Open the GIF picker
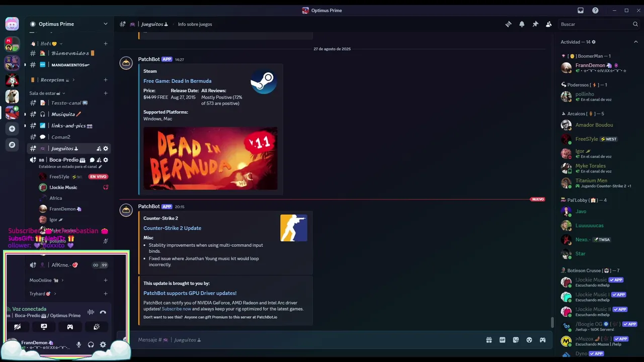The height and width of the screenshot is (362, 644). coord(502,340)
